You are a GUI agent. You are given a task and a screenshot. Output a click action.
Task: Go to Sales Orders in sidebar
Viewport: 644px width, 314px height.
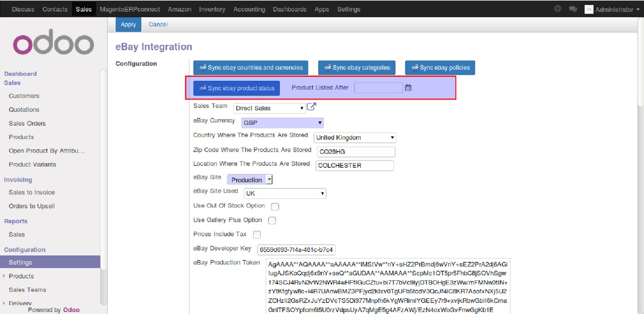[27, 124]
